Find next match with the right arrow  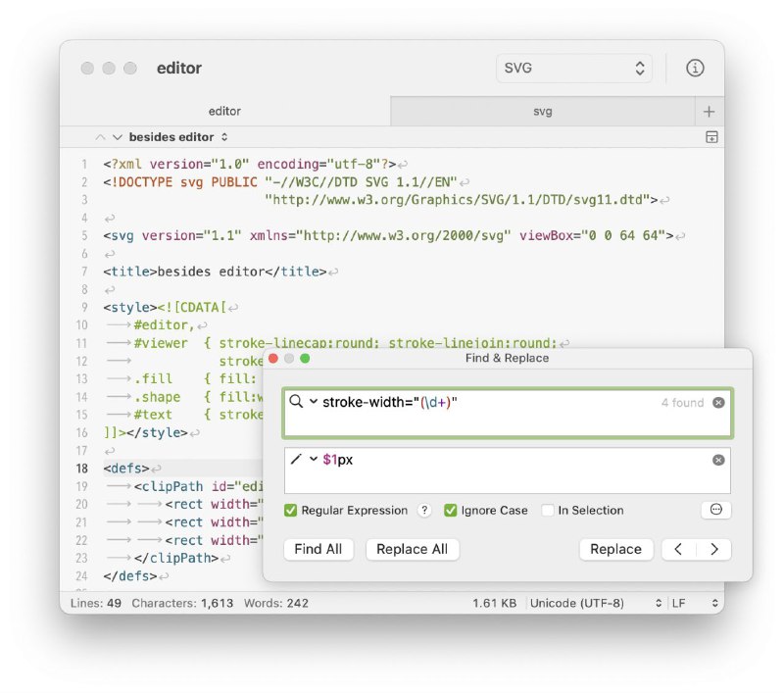[x=716, y=550]
